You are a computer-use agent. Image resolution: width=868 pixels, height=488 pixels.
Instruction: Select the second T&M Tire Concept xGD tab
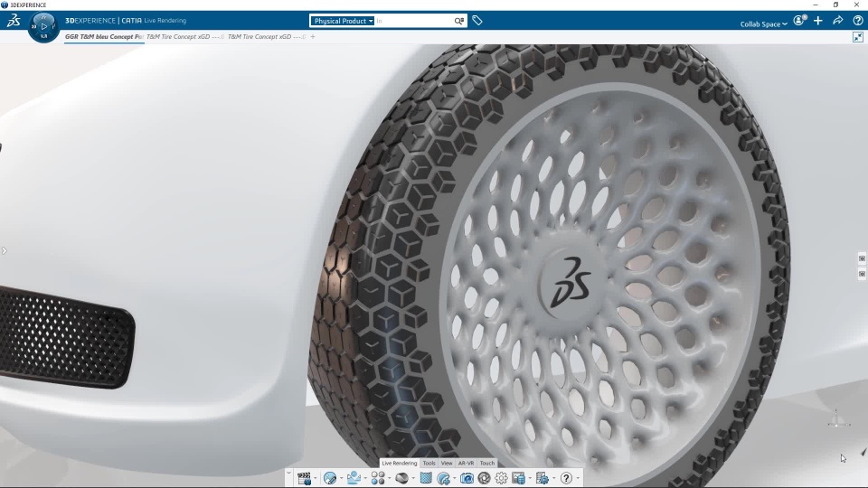pyautogui.click(x=184, y=36)
